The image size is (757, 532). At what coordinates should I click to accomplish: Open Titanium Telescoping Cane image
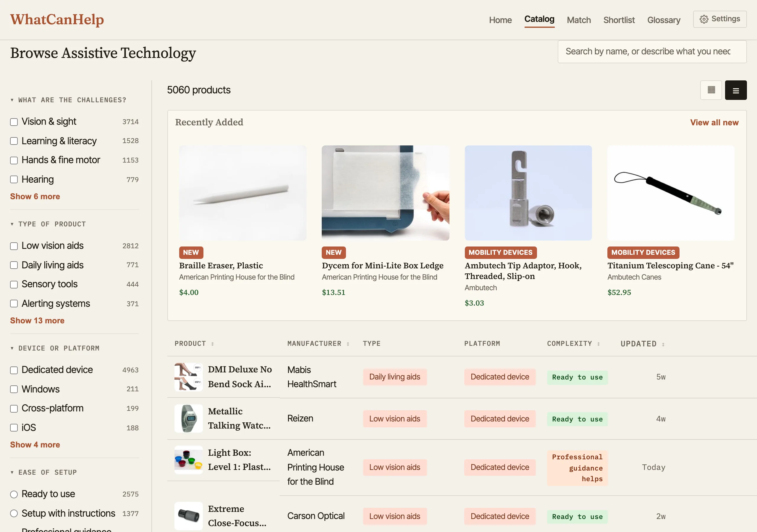671,193
